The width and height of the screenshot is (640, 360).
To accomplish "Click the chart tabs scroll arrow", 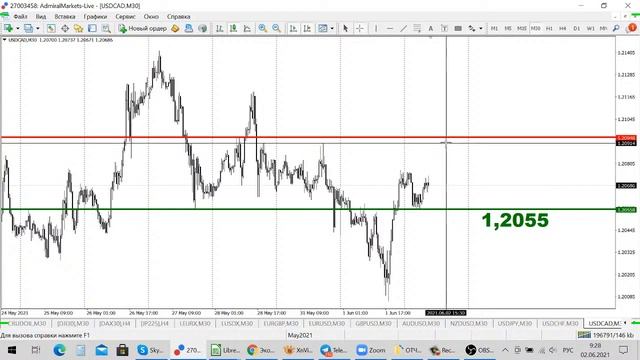I will pos(624,323).
